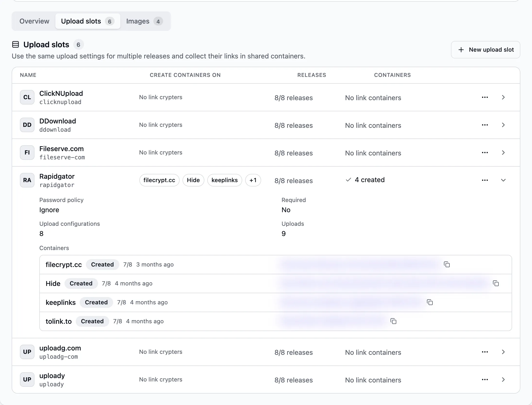Click the Created badge for keeplinks
The image size is (532, 405).
96,302
